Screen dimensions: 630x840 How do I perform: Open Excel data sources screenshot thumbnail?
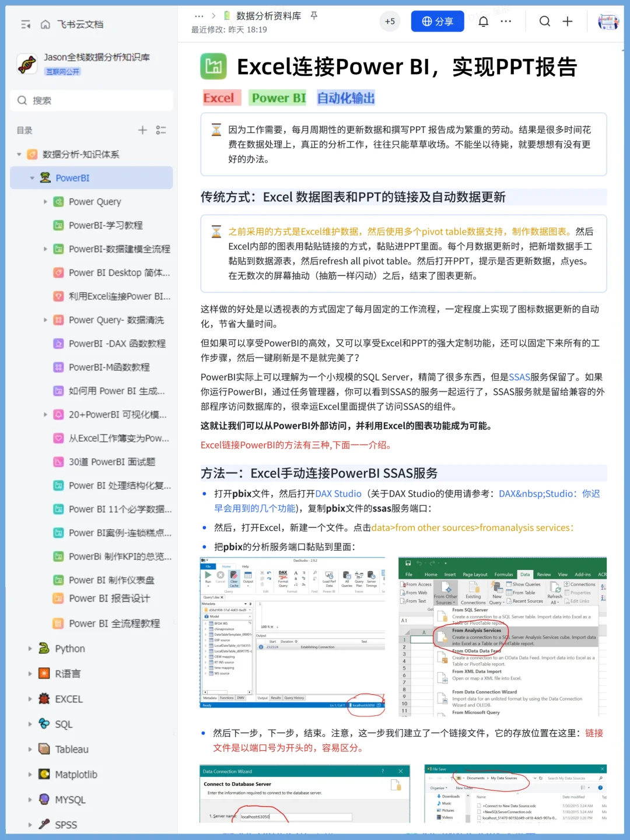point(503,636)
